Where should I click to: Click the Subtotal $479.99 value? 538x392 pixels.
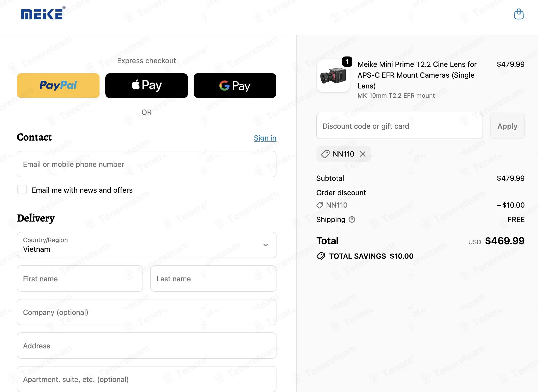(x=511, y=178)
